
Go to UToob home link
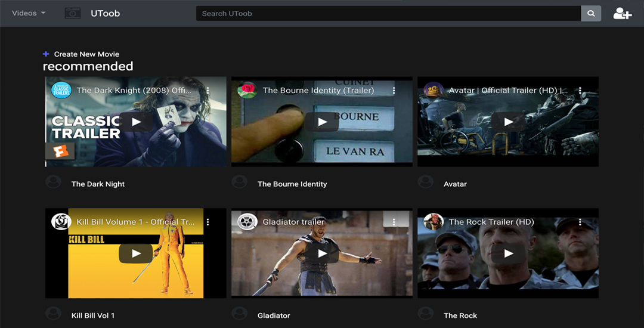tap(105, 14)
